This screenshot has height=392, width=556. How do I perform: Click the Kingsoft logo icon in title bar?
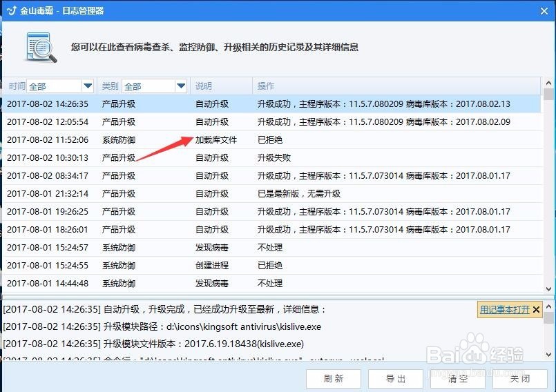click(11, 10)
